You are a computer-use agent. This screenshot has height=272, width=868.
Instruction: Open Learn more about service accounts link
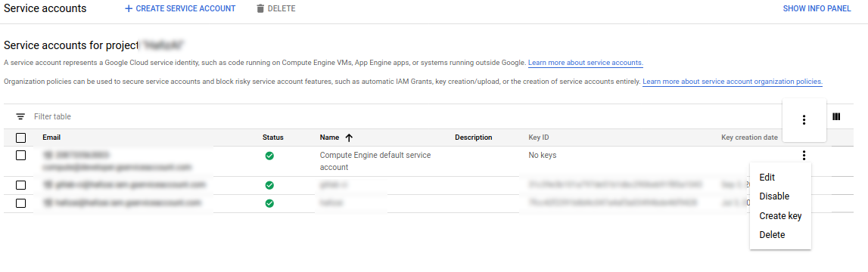tap(585, 63)
